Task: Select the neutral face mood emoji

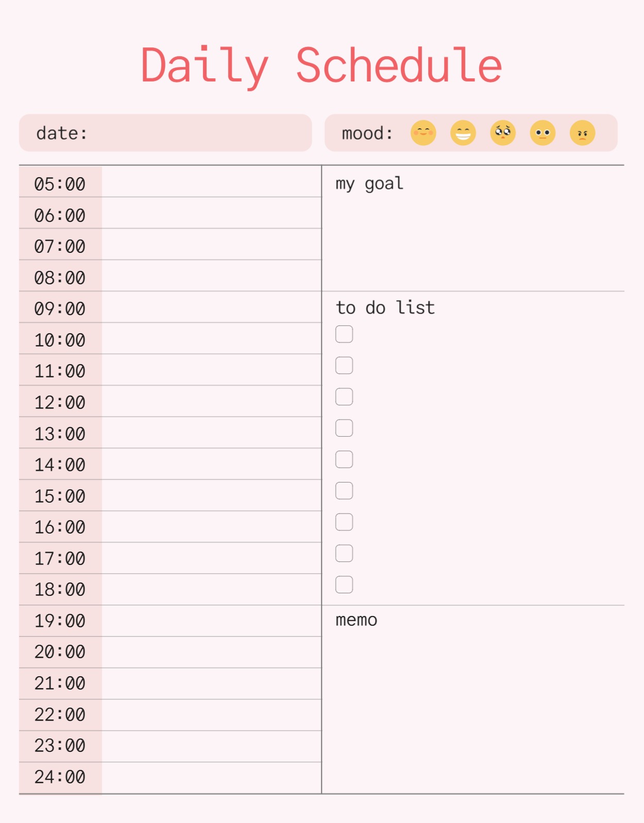Action: click(543, 133)
